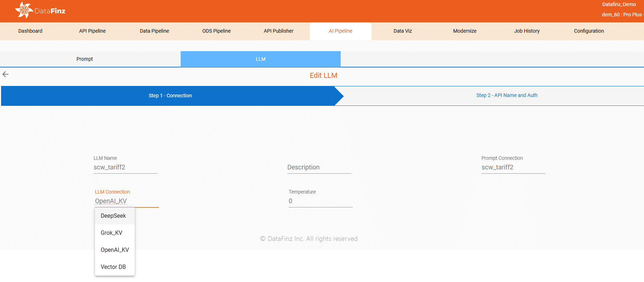Click the DataFinz logo
Viewport: 644px width, 282px height.
(41, 10)
